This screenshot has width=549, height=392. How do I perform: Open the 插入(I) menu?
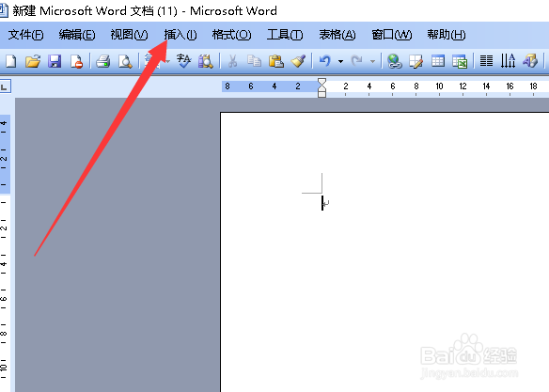180,35
